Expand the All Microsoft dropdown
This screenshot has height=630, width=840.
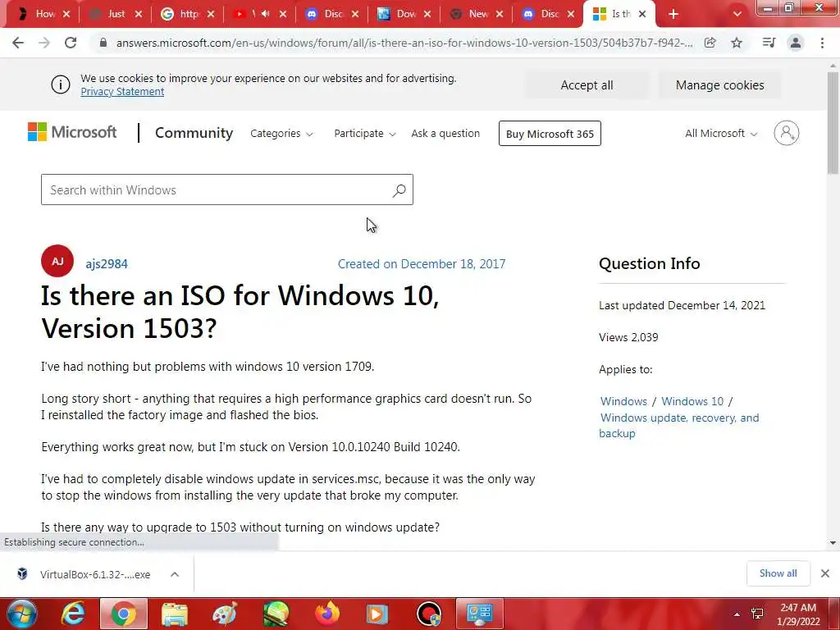(x=721, y=134)
